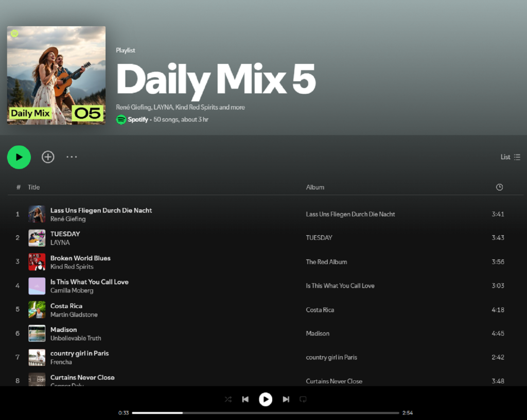Image resolution: width=527 pixels, height=420 pixels.
Task: Select song Broken World Blues
Action: pos(80,258)
